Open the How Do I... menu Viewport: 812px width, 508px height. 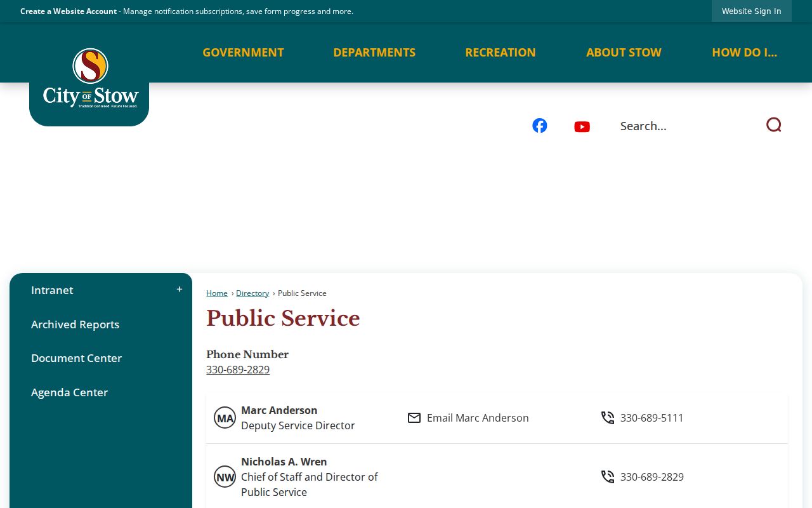[x=744, y=53]
